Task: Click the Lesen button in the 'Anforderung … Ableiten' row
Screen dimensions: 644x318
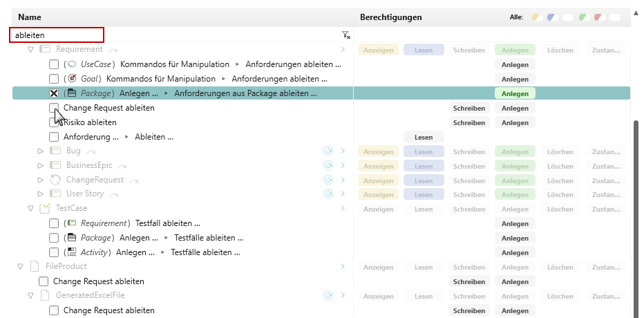Action: click(424, 137)
